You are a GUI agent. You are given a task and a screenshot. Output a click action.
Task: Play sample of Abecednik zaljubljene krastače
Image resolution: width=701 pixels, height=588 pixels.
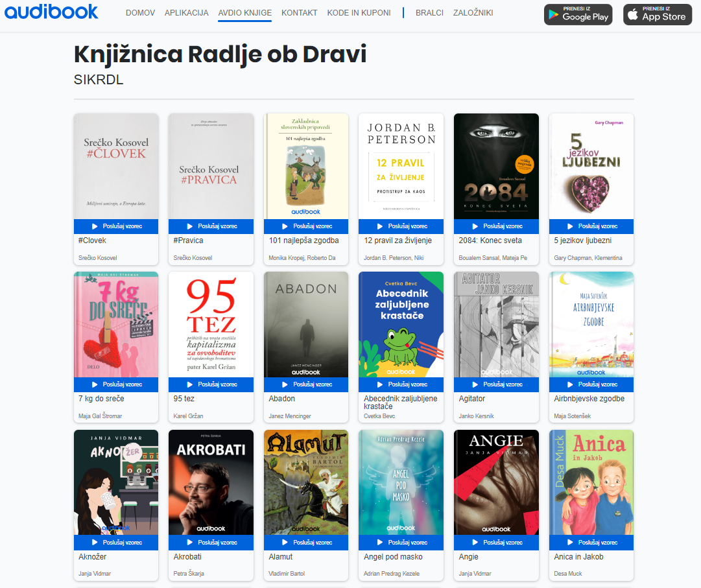coord(401,384)
